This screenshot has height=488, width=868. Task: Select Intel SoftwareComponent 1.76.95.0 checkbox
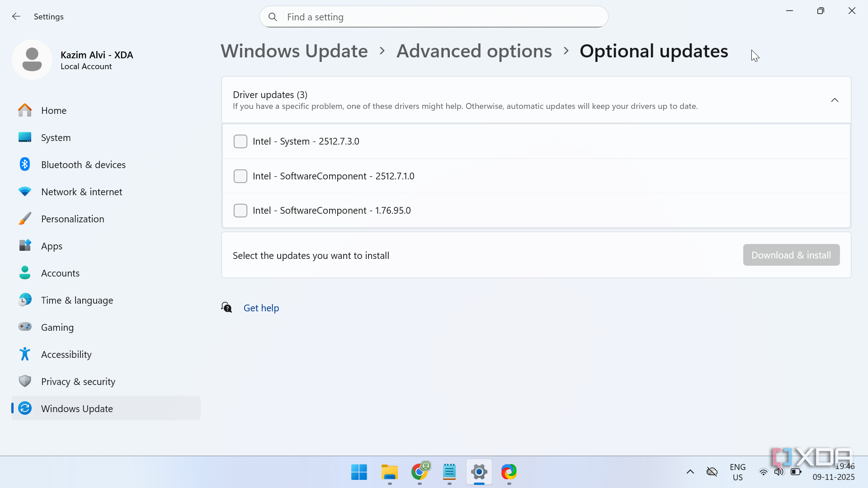(x=241, y=211)
